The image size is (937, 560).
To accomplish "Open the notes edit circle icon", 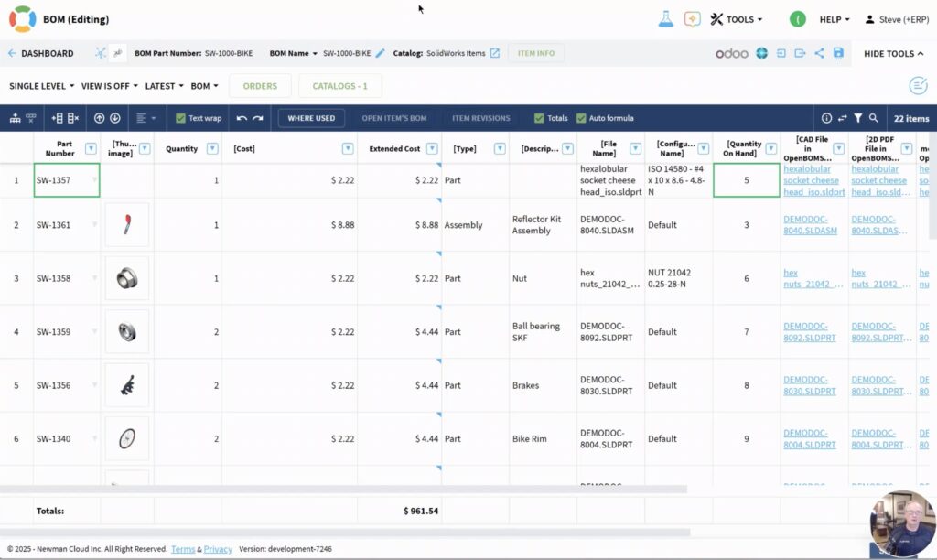I will click(x=918, y=85).
